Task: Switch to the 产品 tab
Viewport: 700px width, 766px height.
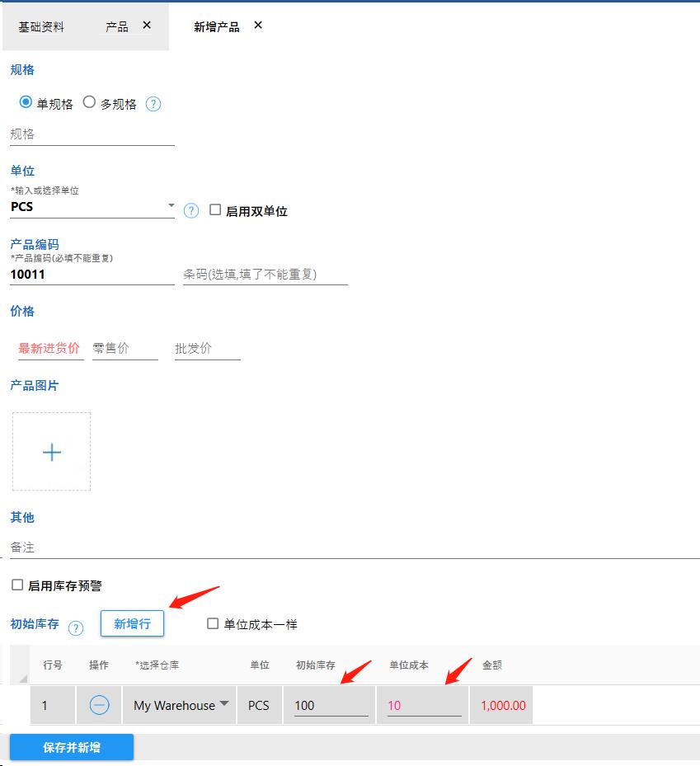Action: coord(116,26)
